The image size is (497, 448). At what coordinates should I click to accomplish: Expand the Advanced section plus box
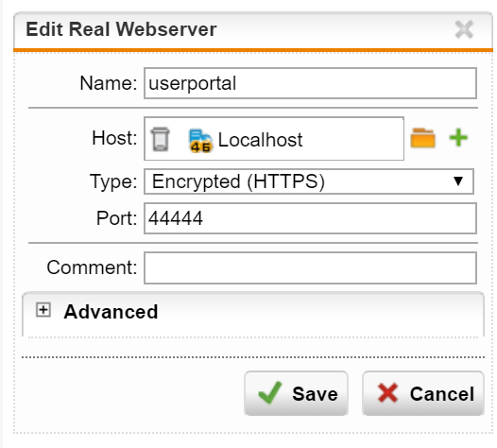(x=43, y=310)
